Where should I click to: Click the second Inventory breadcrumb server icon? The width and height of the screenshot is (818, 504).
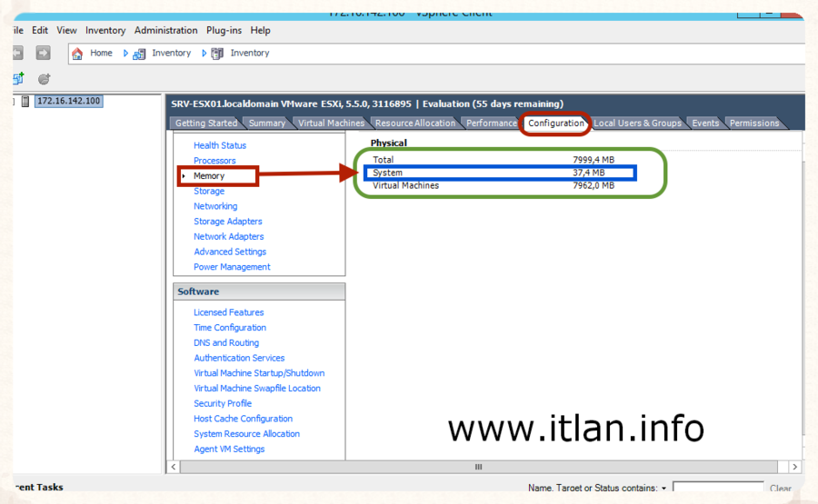[x=217, y=54]
